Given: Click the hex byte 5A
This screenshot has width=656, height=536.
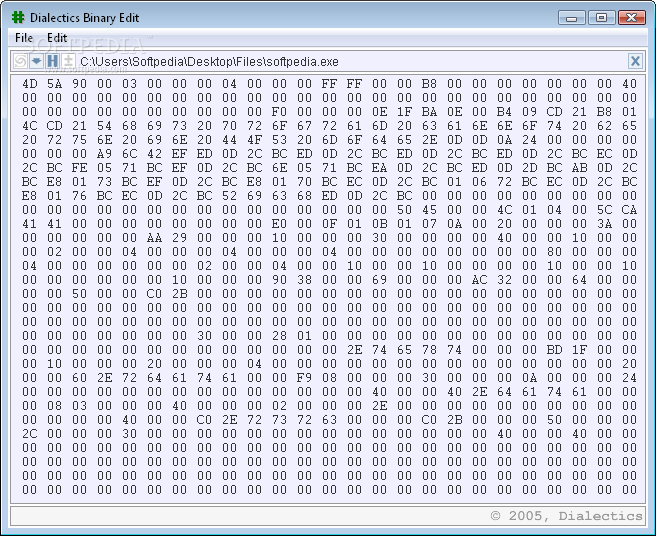Looking at the screenshot, I should [x=54, y=84].
